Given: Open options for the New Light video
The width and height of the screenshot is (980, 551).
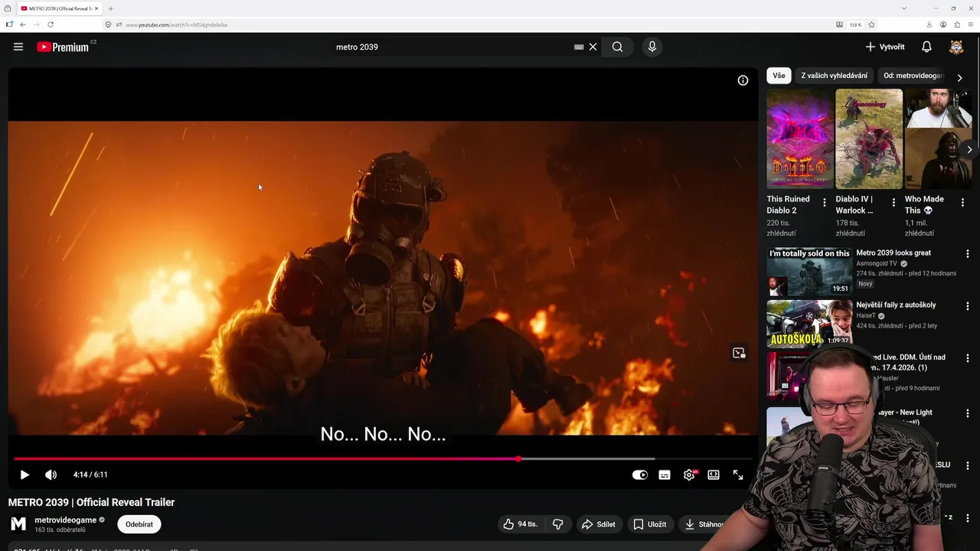Looking at the screenshot, I should 967,413.
